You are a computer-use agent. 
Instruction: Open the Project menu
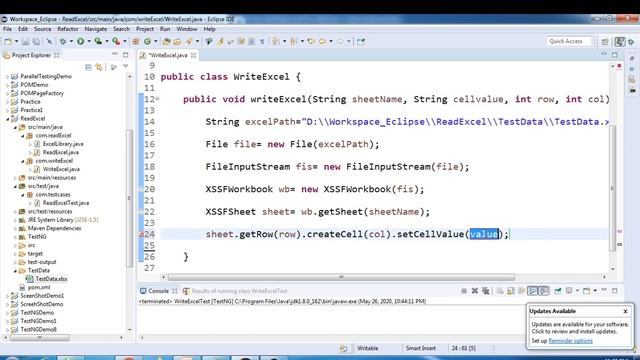coord(145,29)
